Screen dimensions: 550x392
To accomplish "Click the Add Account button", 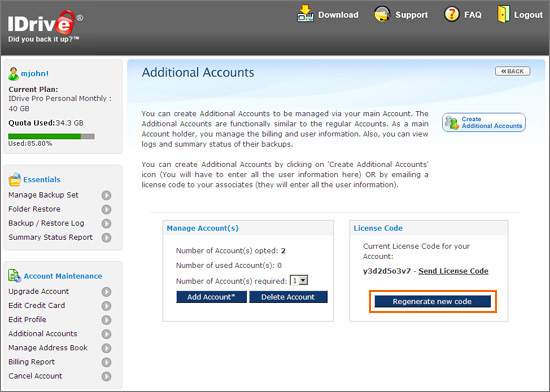I will (211, 297).
